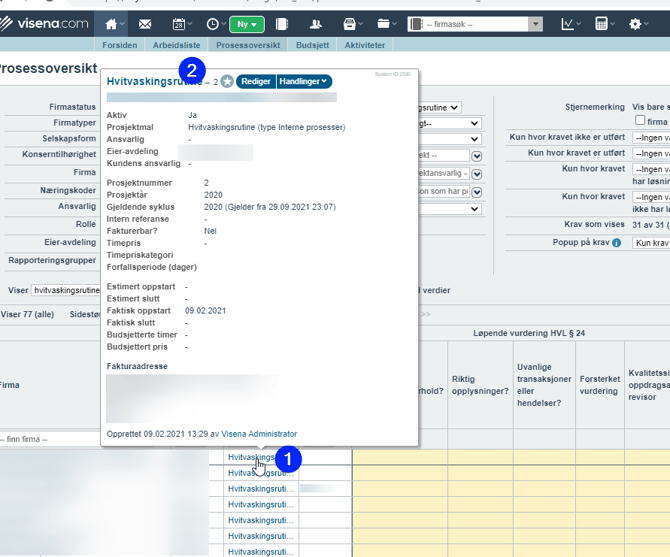The height and width of the screenshot is (557, 670).
Task: Click the home icon in top toolbar
Action: (113, 24)
